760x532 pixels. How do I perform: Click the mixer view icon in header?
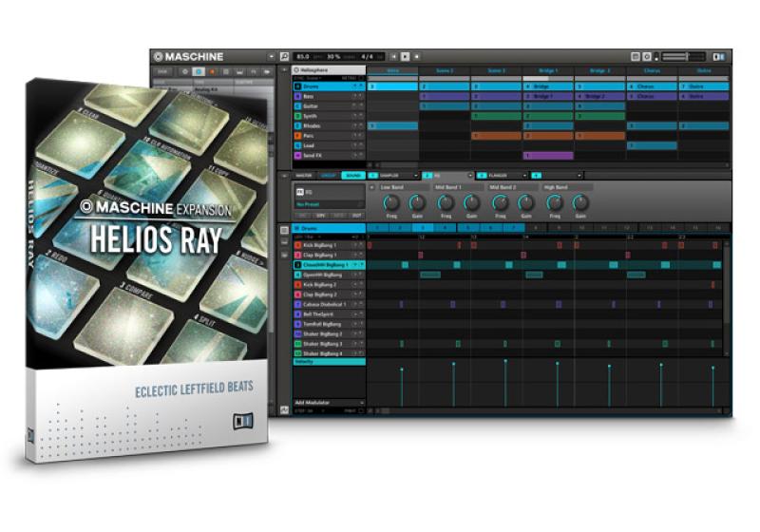click(x=635, y=57)
